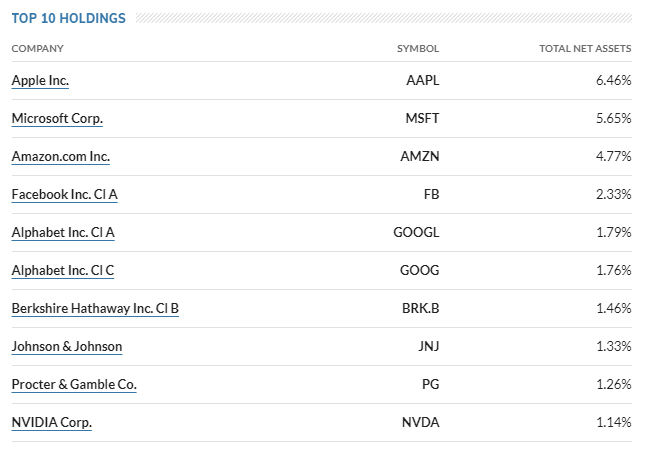Viewport: 647px width, 454px height.
Task: Click Apple's 6.46% net assets value
Action: coord(614,80)
